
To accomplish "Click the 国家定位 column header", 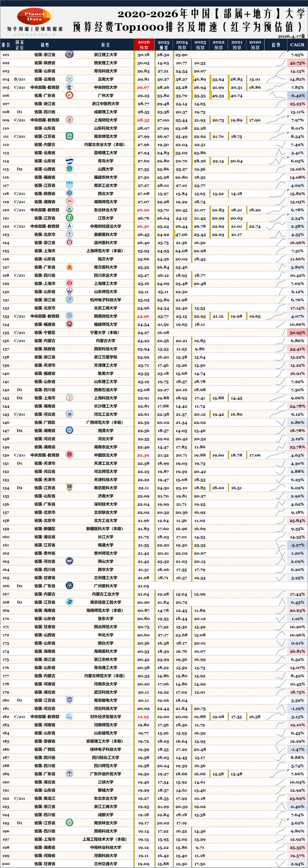I will pyautogui.click(x=19, y=45).
